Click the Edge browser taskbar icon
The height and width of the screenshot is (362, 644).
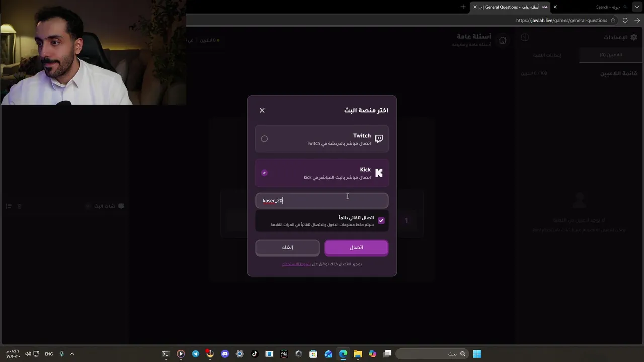(343, 354)
